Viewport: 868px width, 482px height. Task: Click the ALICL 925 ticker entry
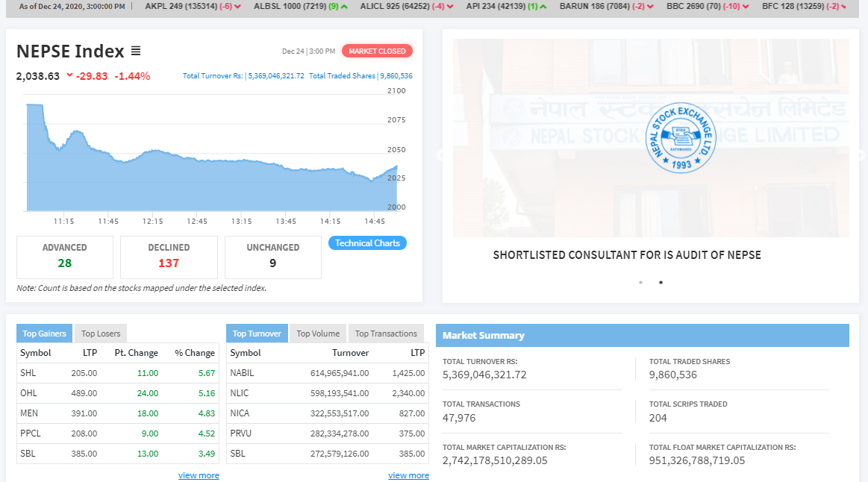407,7
